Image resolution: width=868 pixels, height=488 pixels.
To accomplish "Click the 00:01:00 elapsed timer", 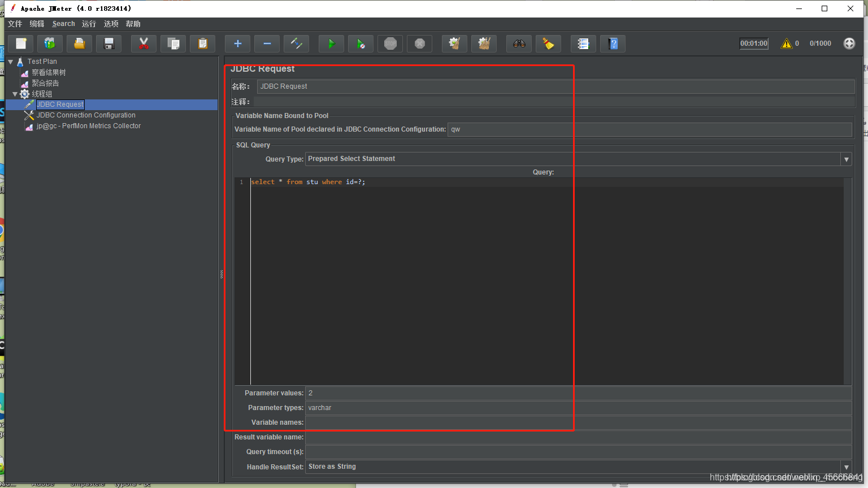I will (x=754, y=43).
